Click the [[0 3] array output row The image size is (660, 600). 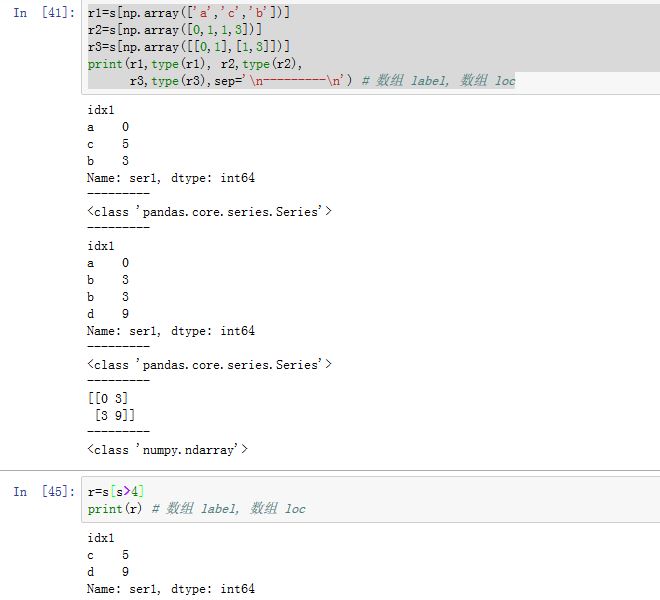click(x=108, y=399)
